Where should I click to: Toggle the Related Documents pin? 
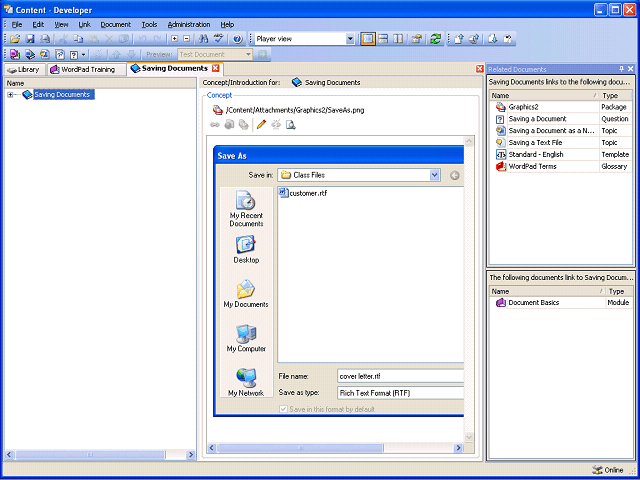coord(622,69)
